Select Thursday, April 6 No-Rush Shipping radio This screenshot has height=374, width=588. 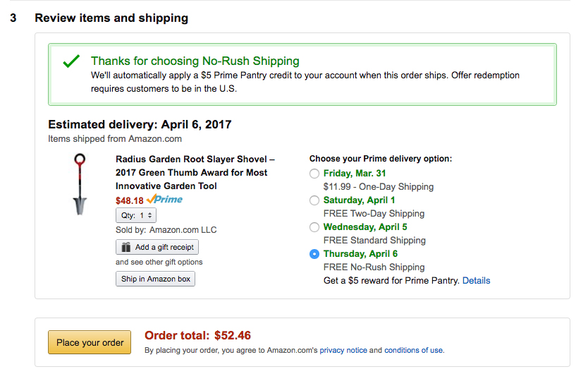[314, 254]
